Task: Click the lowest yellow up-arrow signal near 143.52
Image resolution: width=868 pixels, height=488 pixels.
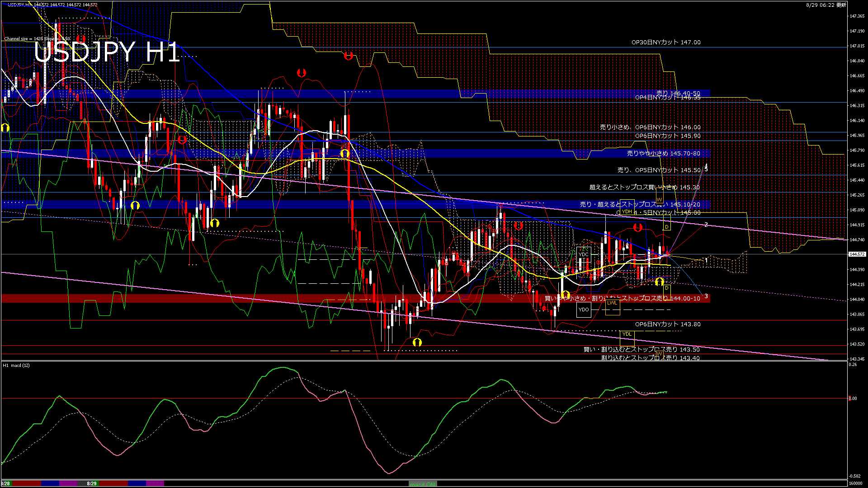Action: [x=417, y=342]
